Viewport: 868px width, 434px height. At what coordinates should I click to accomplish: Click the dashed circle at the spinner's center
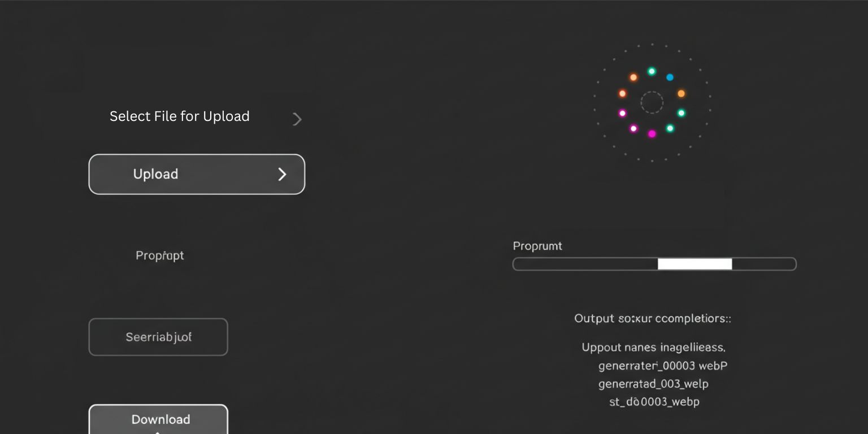tap(652, 103)
